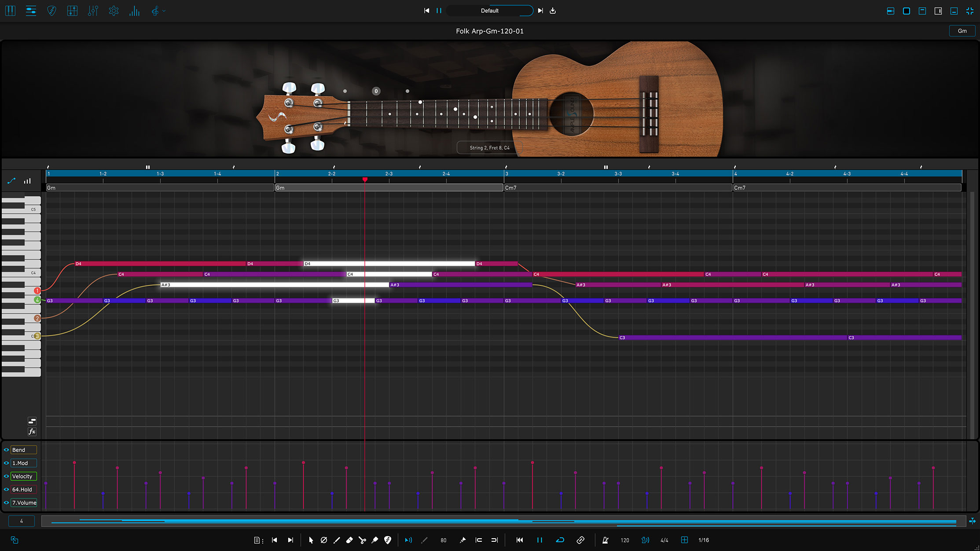This screenshot has height=551, width=980.
Task: Select the eraser tool
Action: pyautogui.click(x=349, y=540)
